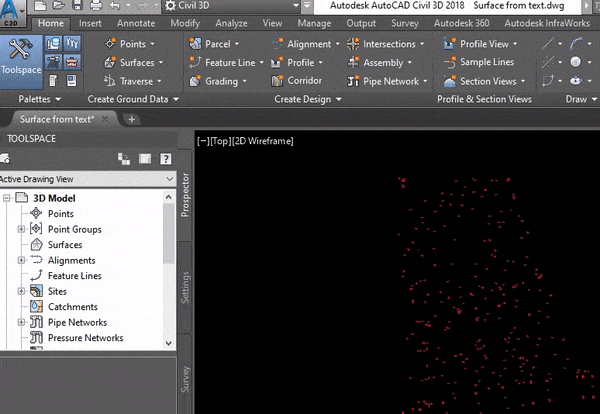600x414 pixels.
Task: Click the Alignment icon in ribbon
Action: tap(278, 44)
